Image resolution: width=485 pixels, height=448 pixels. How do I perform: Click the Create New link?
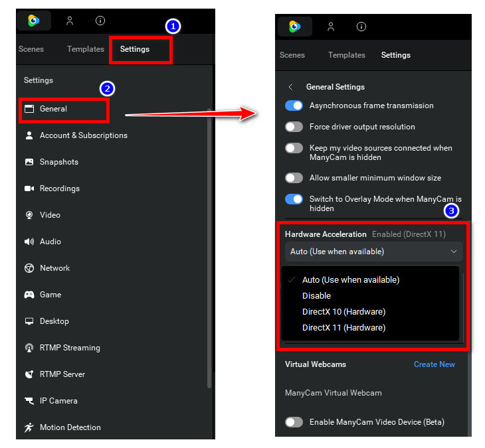[434, 364]
